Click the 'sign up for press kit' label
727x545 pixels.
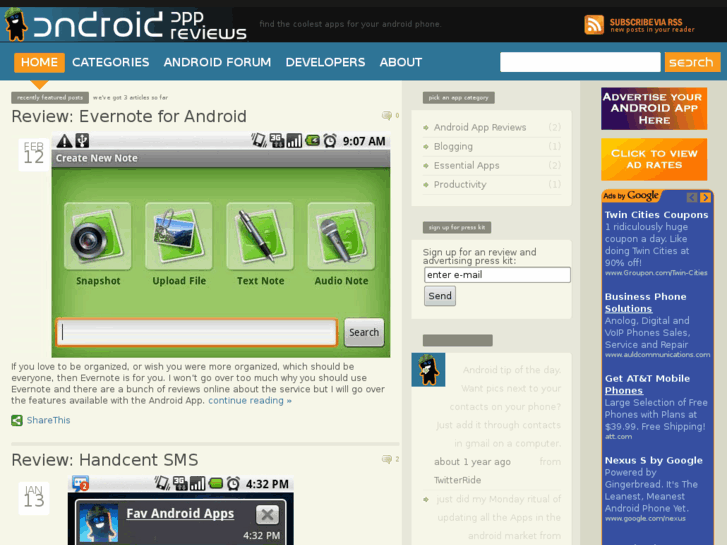coord(457,227)
